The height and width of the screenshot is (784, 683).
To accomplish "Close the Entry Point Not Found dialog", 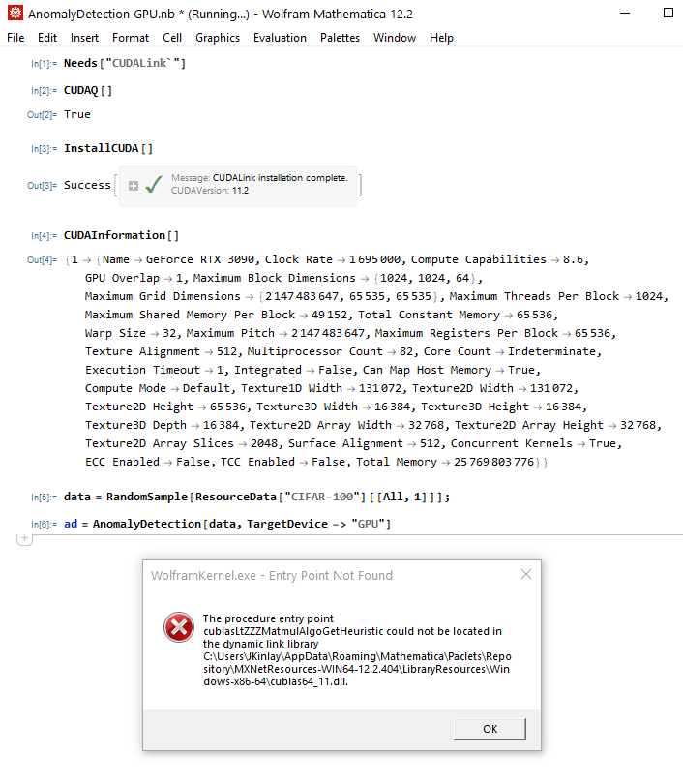I will pyautogui.click(x=526, y=574).
